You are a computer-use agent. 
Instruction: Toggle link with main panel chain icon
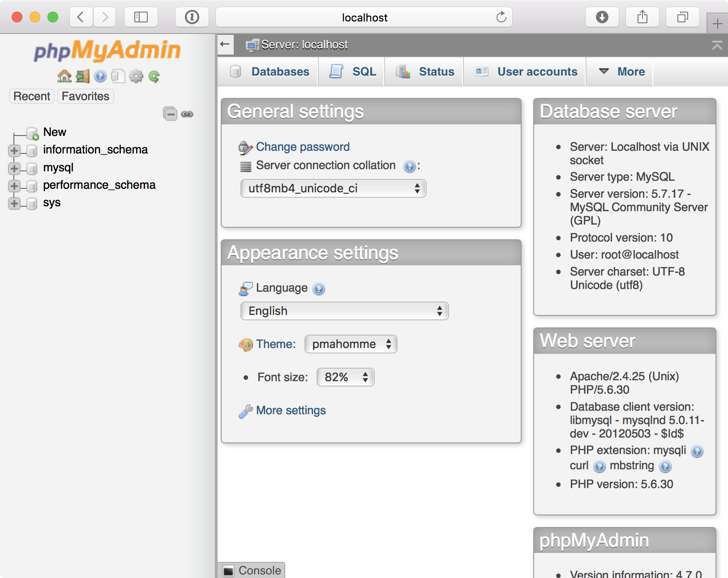click(x=187, y=114)
